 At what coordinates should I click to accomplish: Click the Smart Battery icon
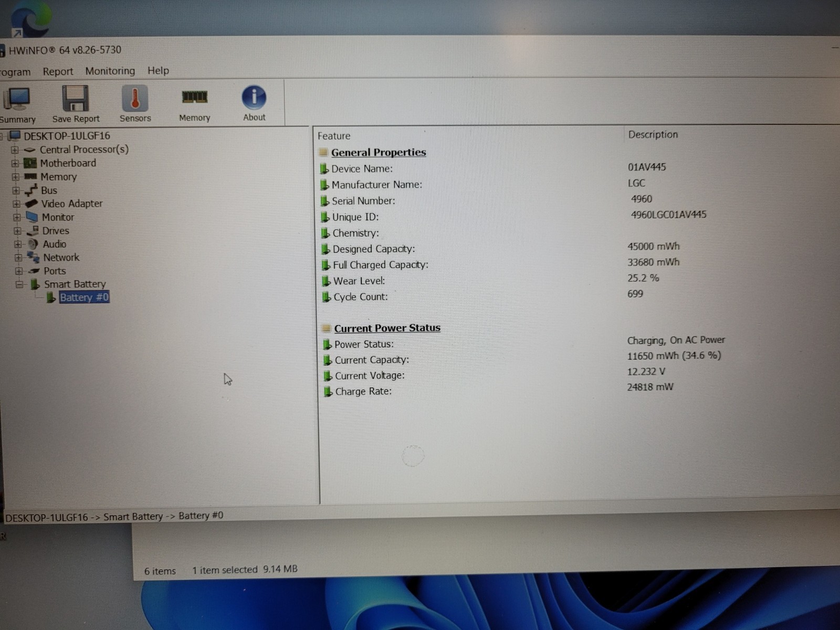coord(35,285)
